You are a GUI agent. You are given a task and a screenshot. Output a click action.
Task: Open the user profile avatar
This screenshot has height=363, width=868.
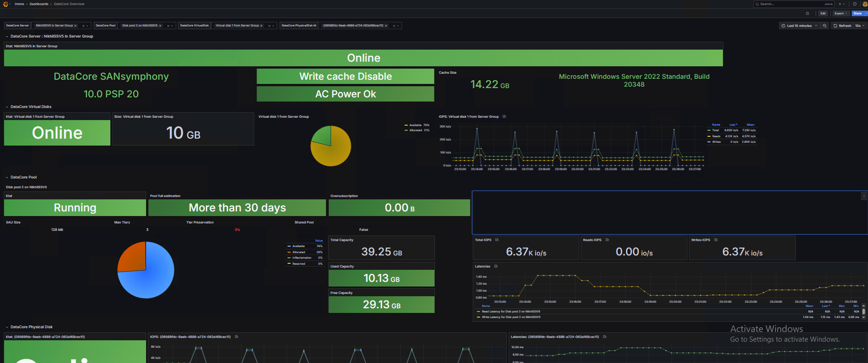[865, 4]
